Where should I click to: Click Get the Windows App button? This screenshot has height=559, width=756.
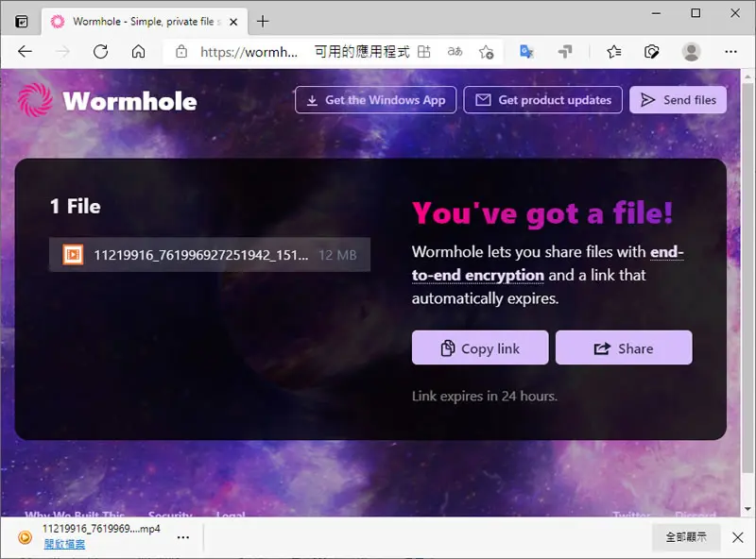pyautogui.click(x=375, y=100)
